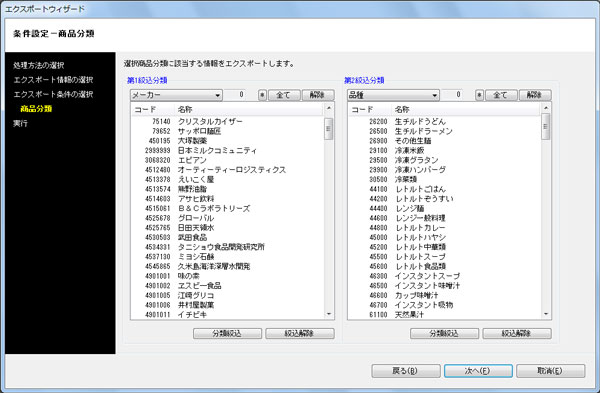Click 分類絞込 under the 品種 list

(x=444, y=334)
